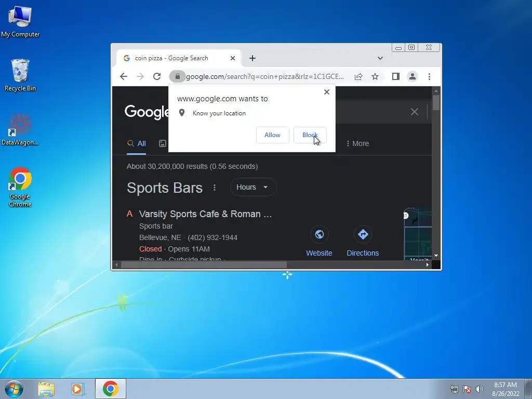Image resolution: width=532 pixels, height=399 pixels.
Task: Open the Chrome profile avatar
Action: [412, 76]
